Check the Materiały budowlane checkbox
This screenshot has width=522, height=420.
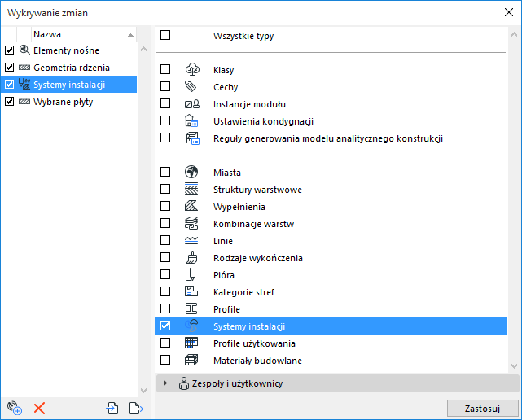165,360
